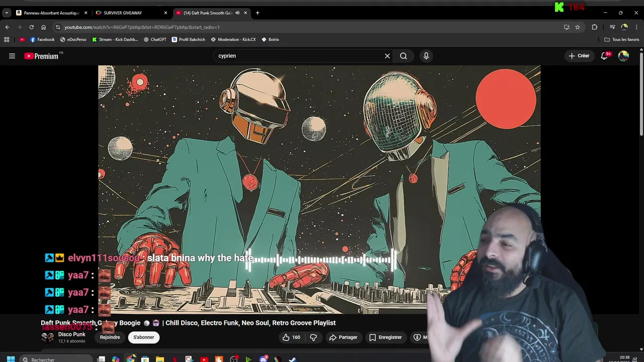Open the eDocPerso bookmark
Screen dimensions: 644x362
coord(73,39)
